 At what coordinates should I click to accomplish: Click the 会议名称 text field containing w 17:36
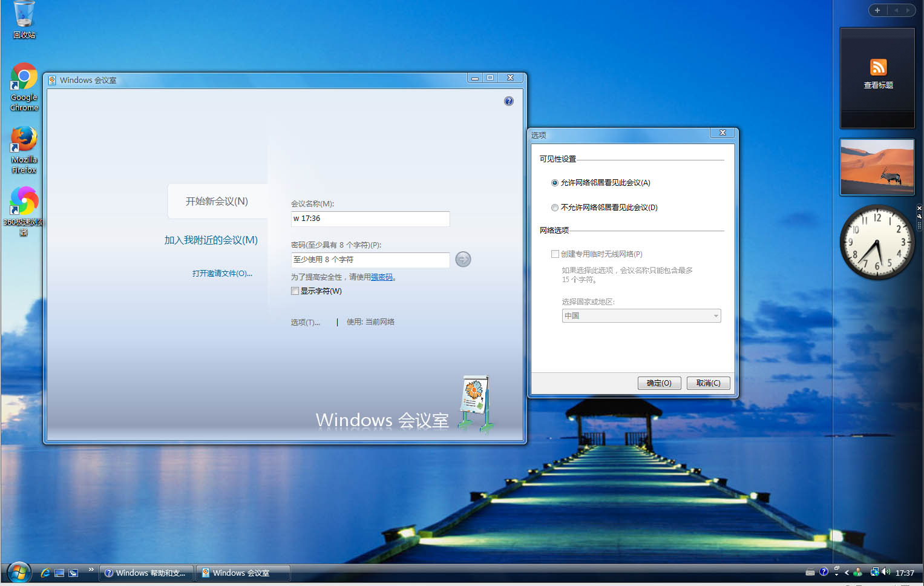370,219
